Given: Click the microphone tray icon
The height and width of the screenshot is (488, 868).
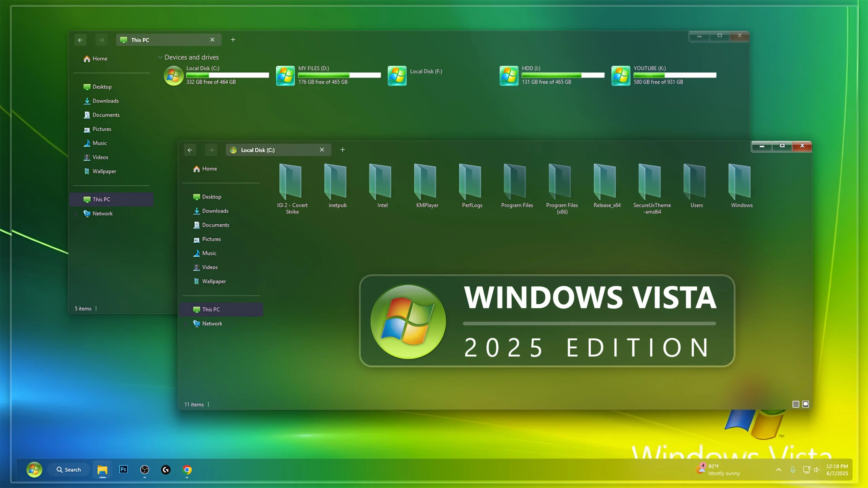Looking at the screenshot, I should 793,470.
